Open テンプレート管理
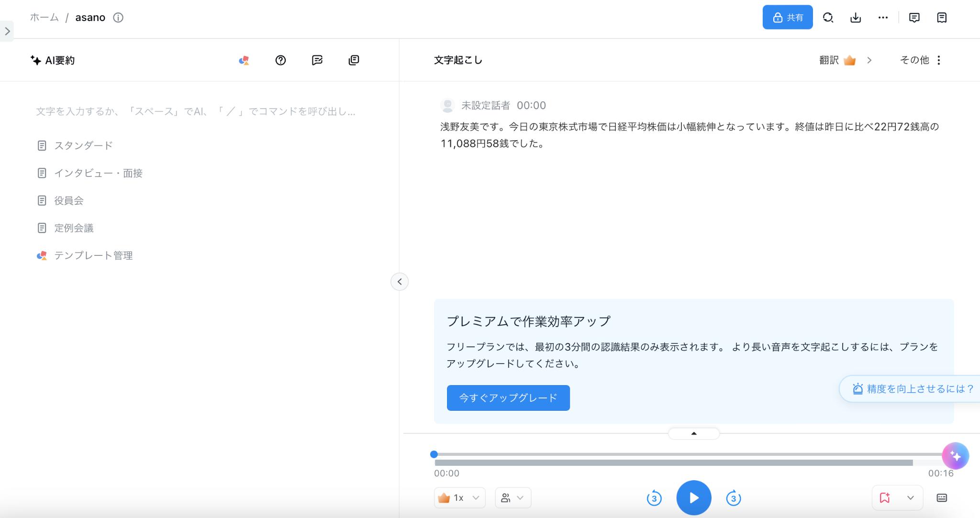The image size is (980, 518). (85, 255)
